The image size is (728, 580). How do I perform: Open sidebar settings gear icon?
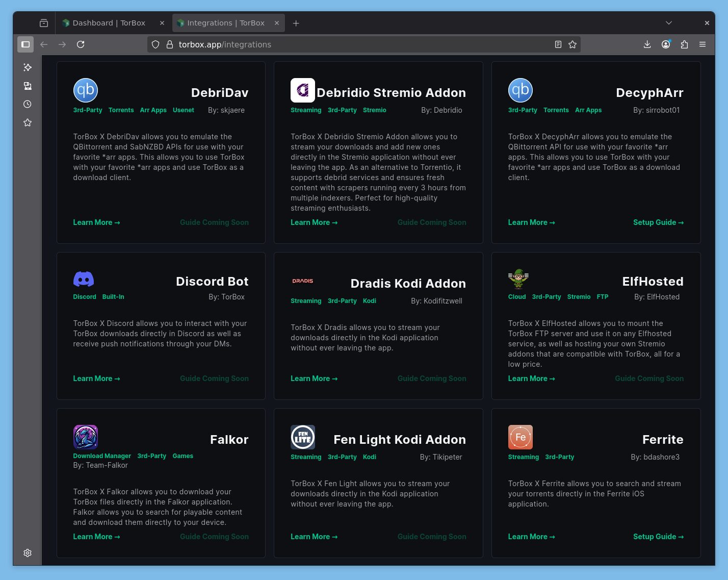point(28,553)
